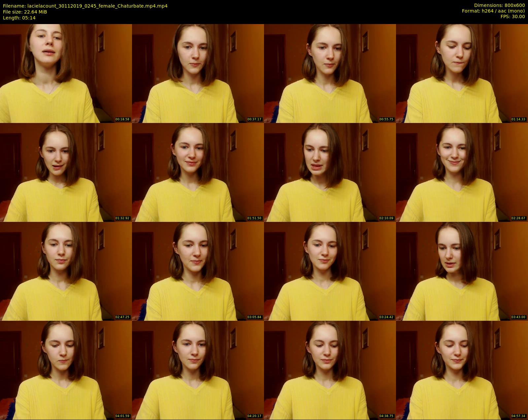Click the Filename text line
This screenshot has width=528, height=420.
point(85,6)
